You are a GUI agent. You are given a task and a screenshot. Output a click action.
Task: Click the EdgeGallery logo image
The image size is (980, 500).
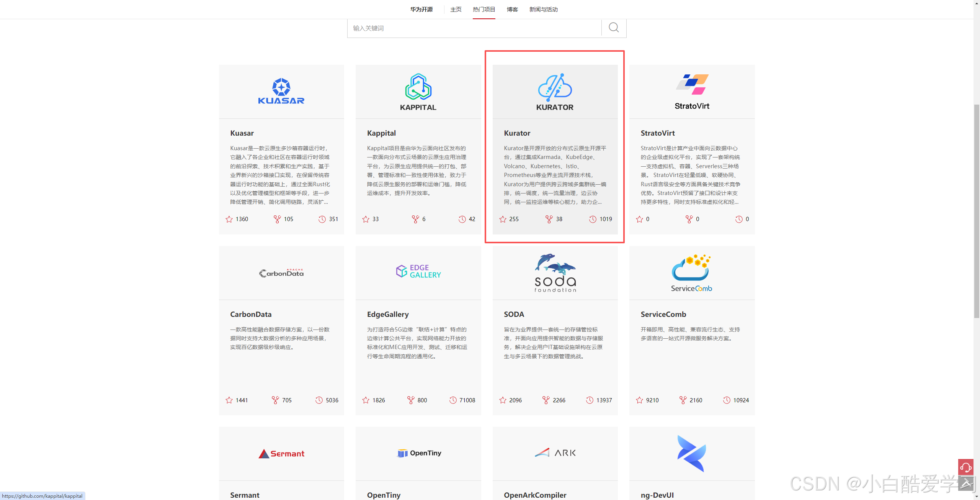(x=418, y=271)
